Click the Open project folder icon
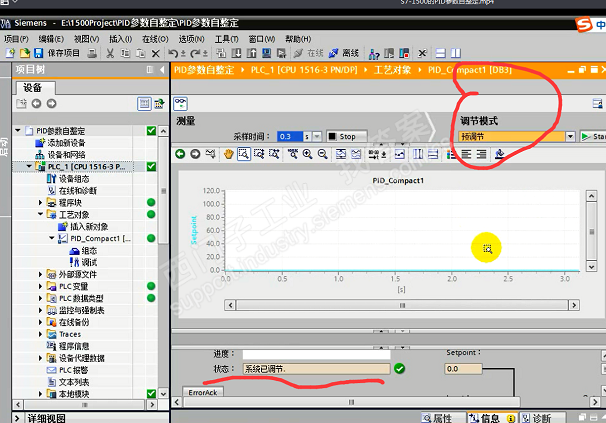606x423 pixels. tap(25, 53)
